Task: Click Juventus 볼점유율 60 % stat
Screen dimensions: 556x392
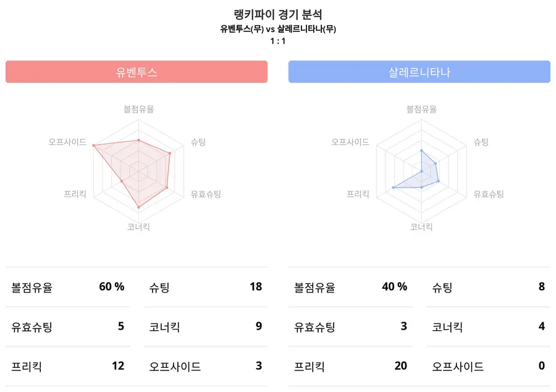Action: [x=111, y=286]
